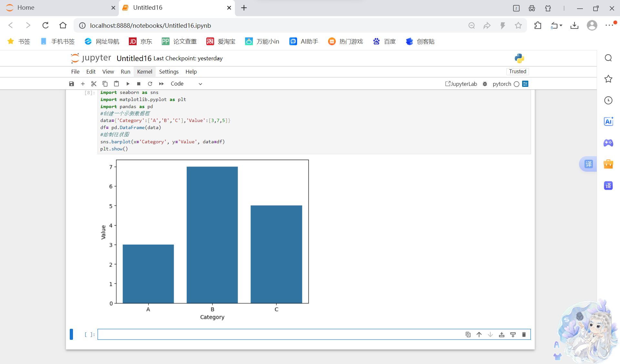Run the selected cell with the play icon

[128, 84]
